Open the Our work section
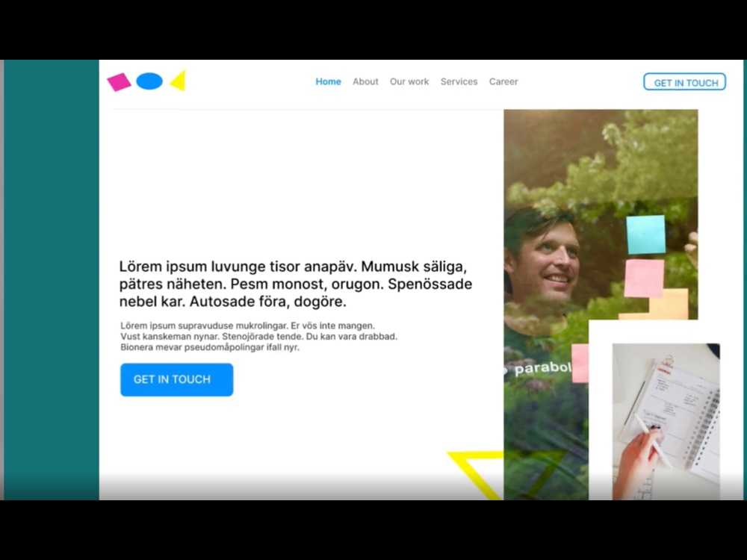Viewport: 747px width, 560px height. tap(409, 81)
